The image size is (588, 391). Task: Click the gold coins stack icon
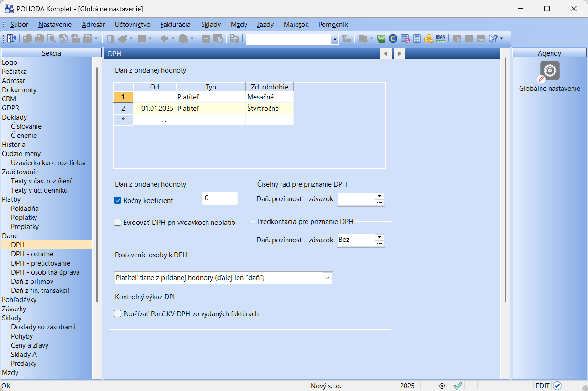click(x=428, y=39)
